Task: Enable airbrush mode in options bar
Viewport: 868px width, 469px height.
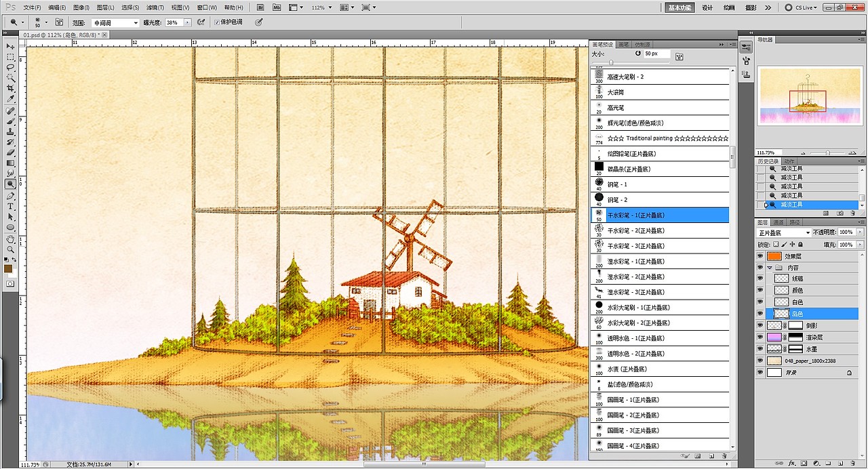Action: (x=201, y=22)
